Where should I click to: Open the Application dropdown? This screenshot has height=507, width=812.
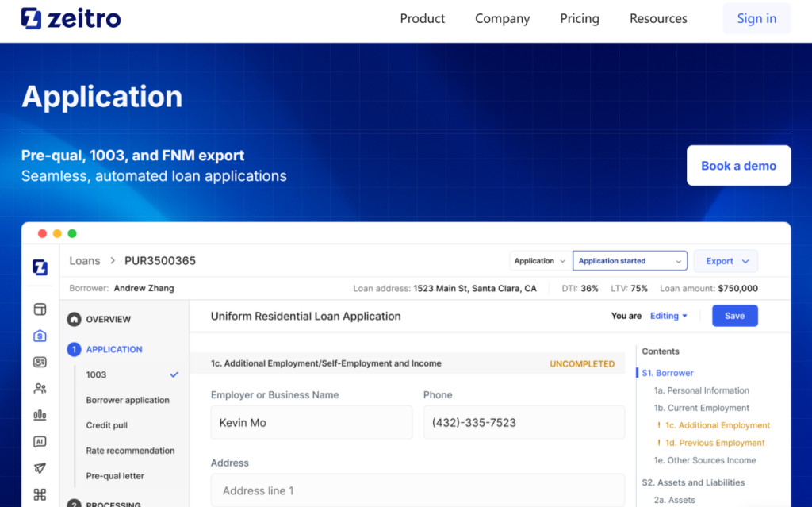pyautogui.click(x=540, y=261)
